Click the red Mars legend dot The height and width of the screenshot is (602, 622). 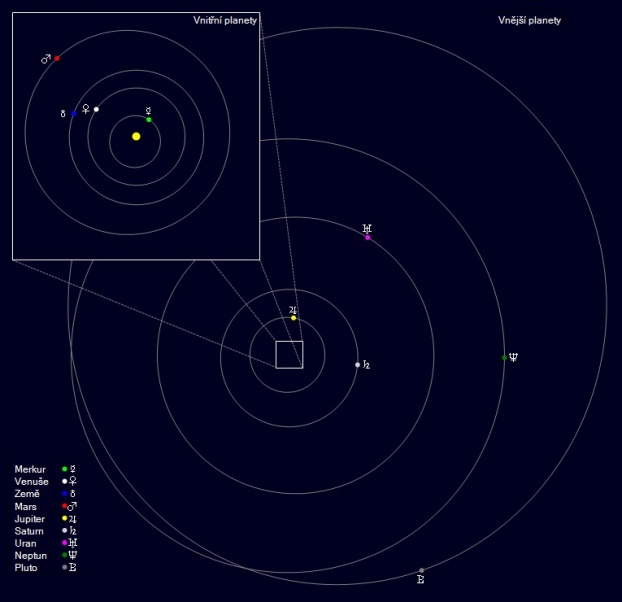[x=65, y=506]
